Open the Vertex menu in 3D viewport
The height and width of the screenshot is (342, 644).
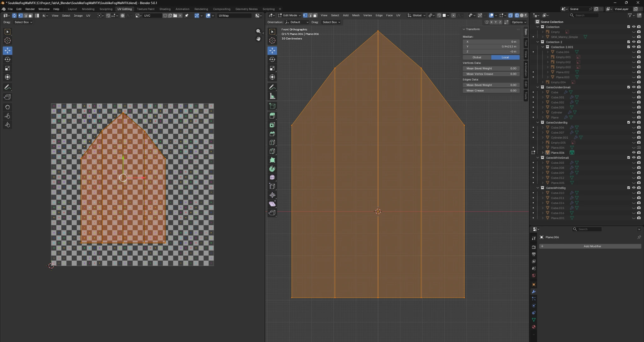coord(367,15)
